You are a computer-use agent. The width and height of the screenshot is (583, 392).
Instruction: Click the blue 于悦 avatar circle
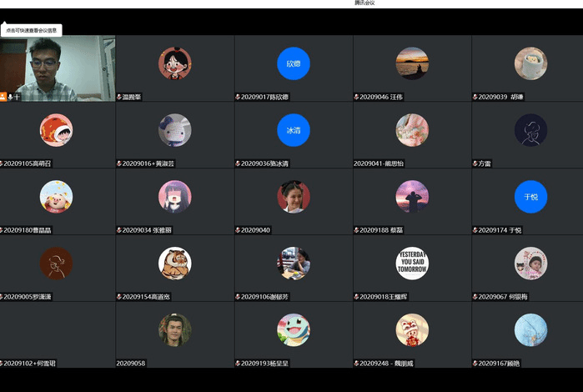coord(530,197)
